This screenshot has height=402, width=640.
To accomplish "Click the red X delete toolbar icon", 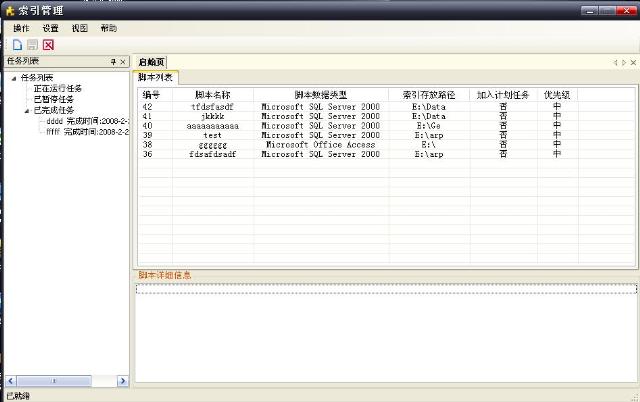I will click(48, 45).
